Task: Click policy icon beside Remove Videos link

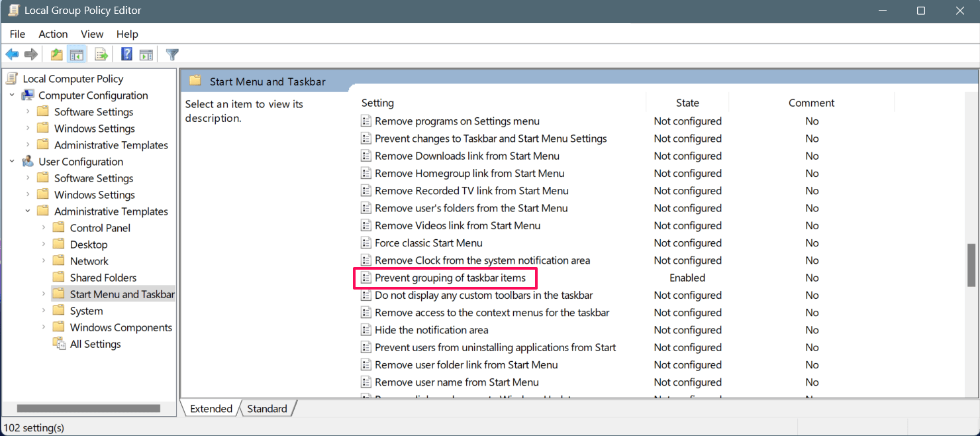Action: (x=366, y=226)
